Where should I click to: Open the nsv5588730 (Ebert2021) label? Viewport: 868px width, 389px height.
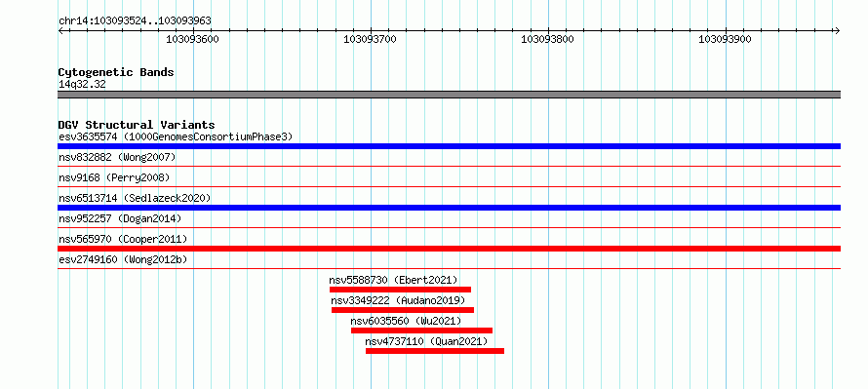point(394,280)
